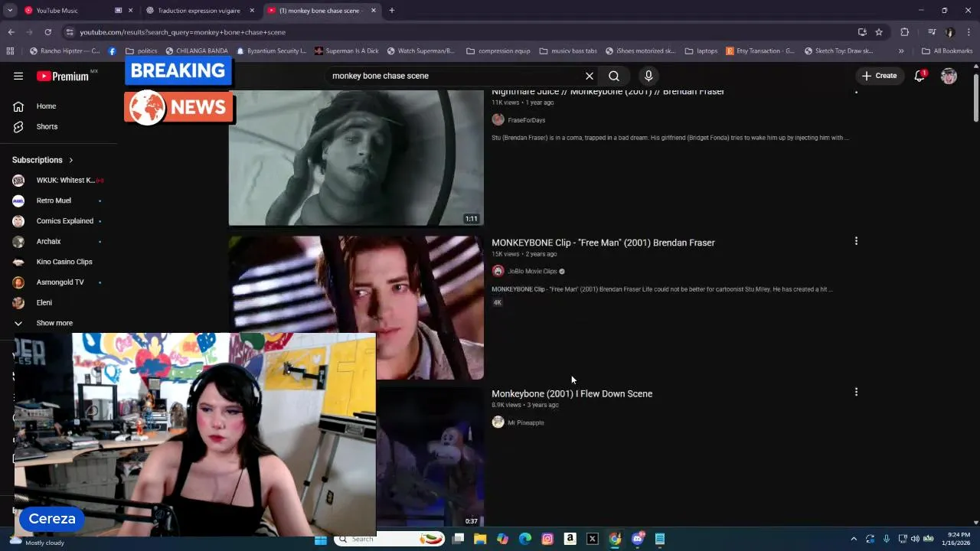
Task: Play the Nightmare Juice video thumbnail
Action: tap(356, 158)
